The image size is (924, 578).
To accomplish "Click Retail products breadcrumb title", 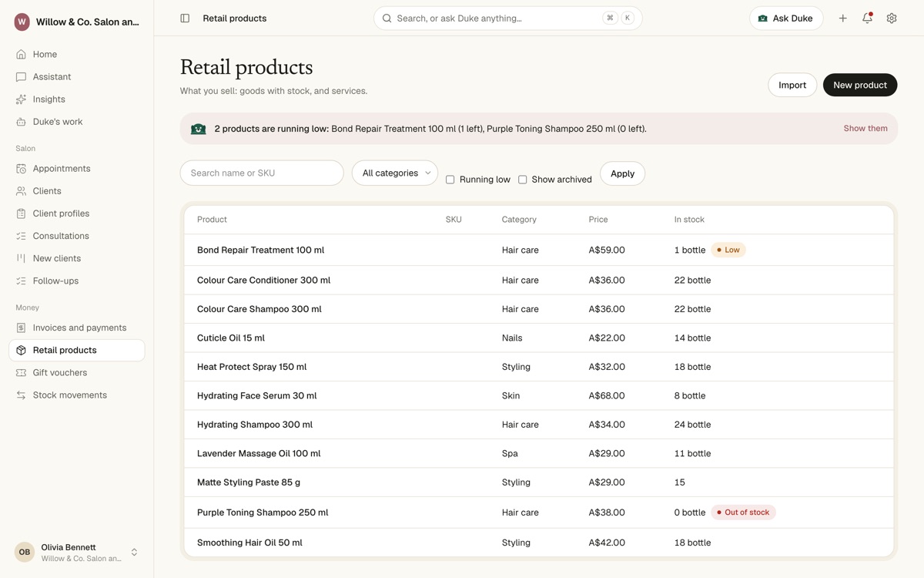I will pyautogui.click(x=235, y=18).
